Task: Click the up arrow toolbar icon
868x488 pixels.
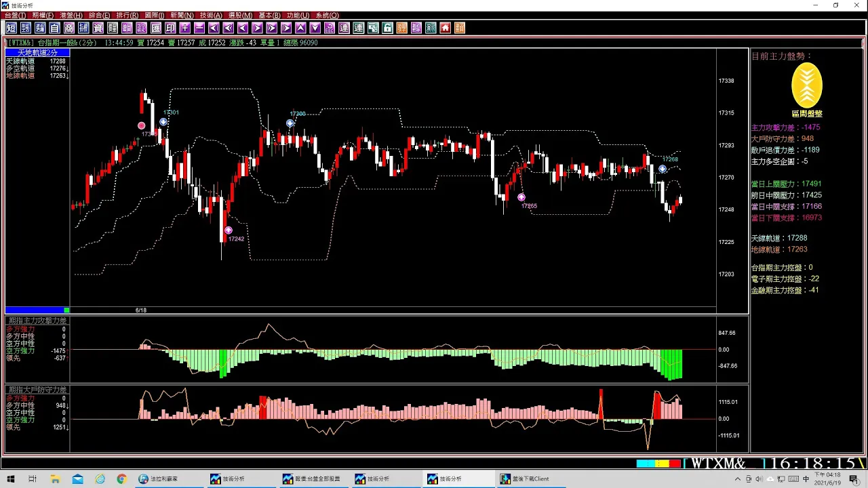Action: click(301, 28)
